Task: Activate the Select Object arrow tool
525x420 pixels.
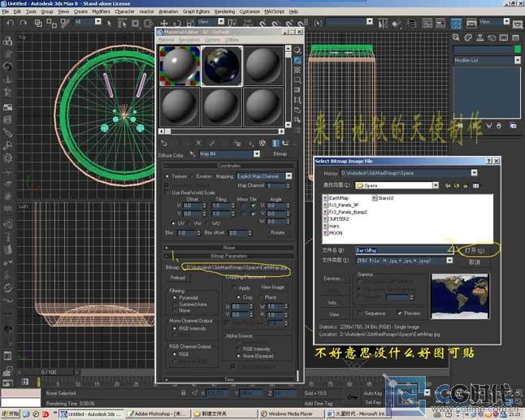Action: coord(109,23)
